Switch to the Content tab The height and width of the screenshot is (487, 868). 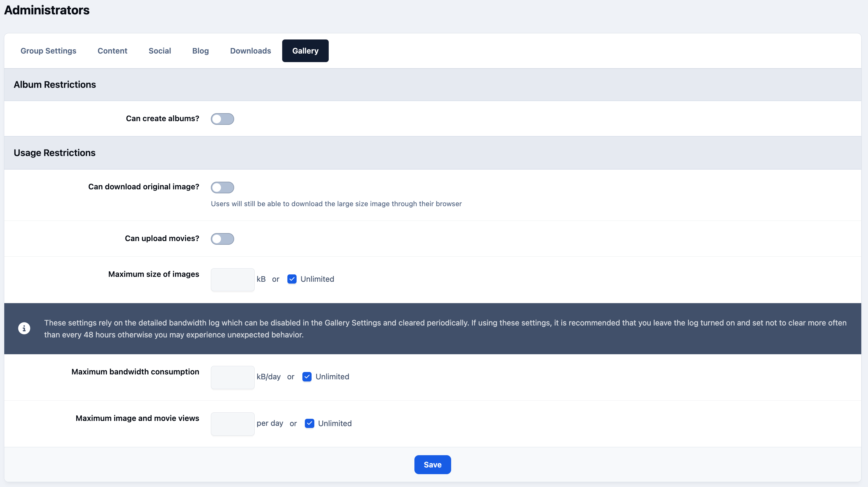[113, 51]
